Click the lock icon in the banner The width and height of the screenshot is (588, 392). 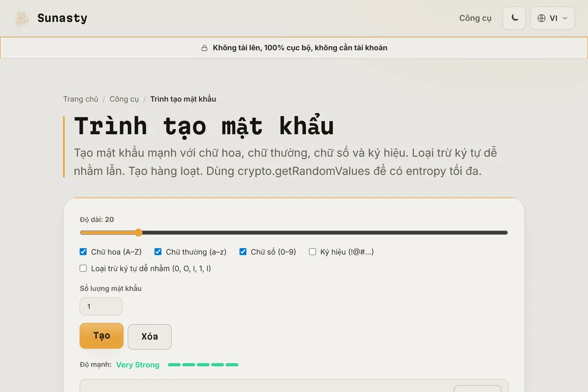[x=204, y=48]
